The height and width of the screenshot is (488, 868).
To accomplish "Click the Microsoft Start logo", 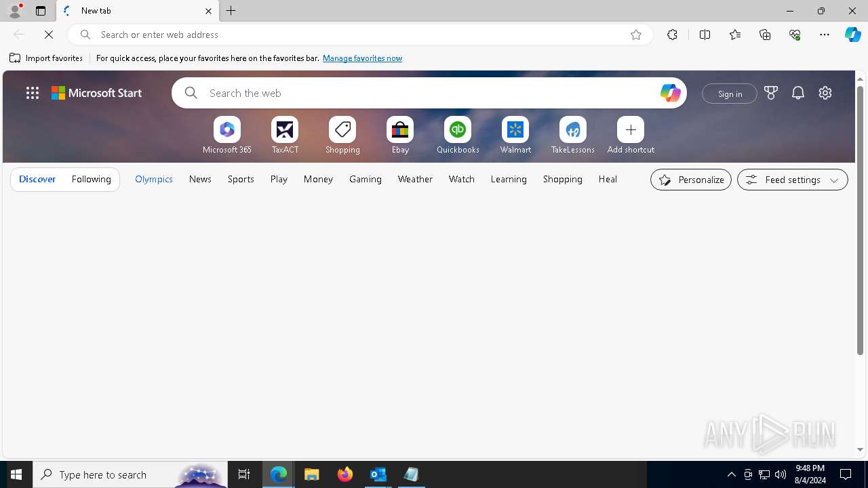I will pyautogui.click(x=96, y=93).
